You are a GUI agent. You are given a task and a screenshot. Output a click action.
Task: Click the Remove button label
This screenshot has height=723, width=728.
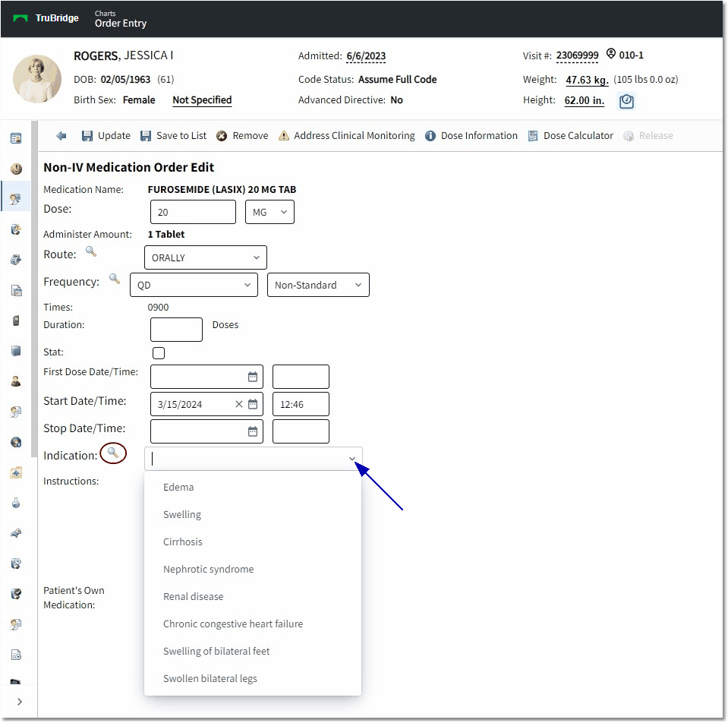click(251, 136)
